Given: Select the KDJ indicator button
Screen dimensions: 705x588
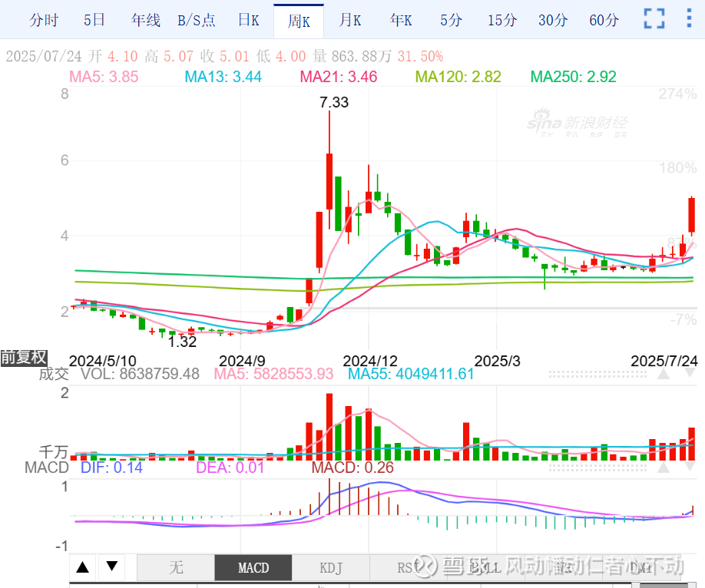Looking at the screenshot, I should (x=331, y=567).
